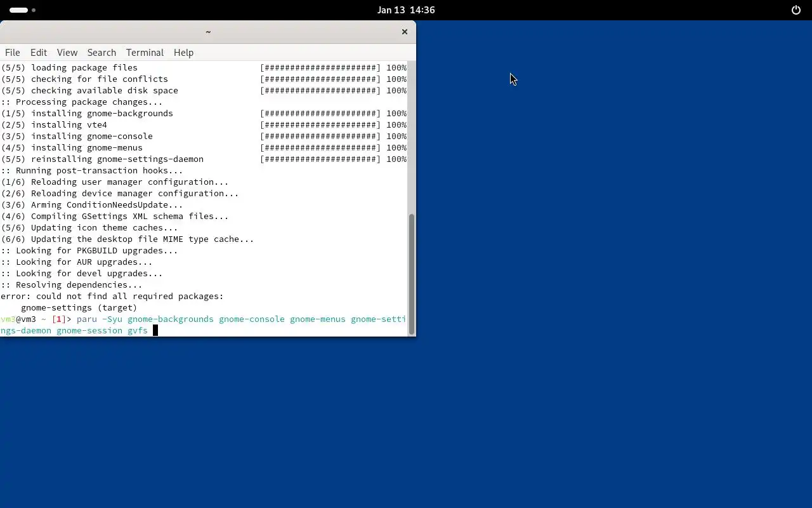Click the 'gnome-session gvfs' command text
Image resolution: width=812 pixels, height=508 pixels.
(102, 331)
